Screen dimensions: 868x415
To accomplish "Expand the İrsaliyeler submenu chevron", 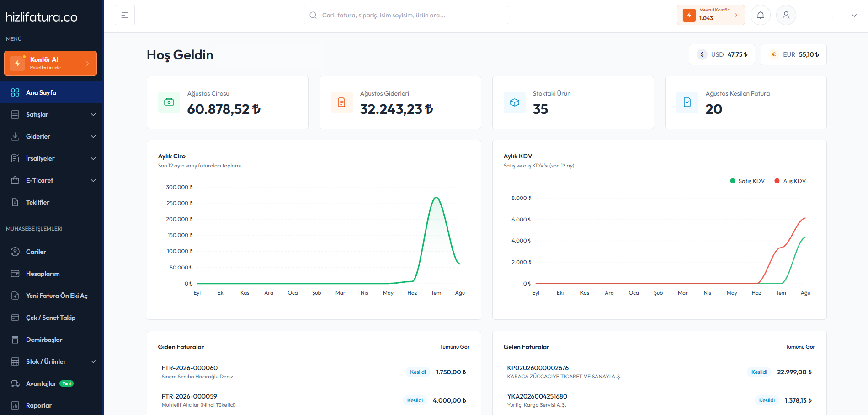I will pos(93,158).
